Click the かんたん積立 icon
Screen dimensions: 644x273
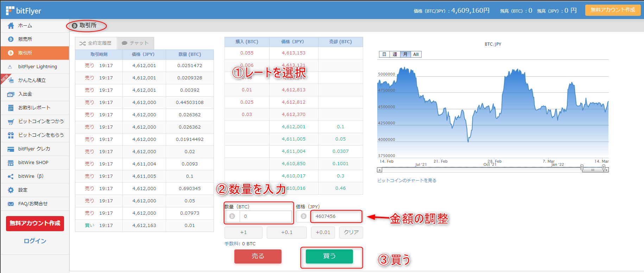11,80
